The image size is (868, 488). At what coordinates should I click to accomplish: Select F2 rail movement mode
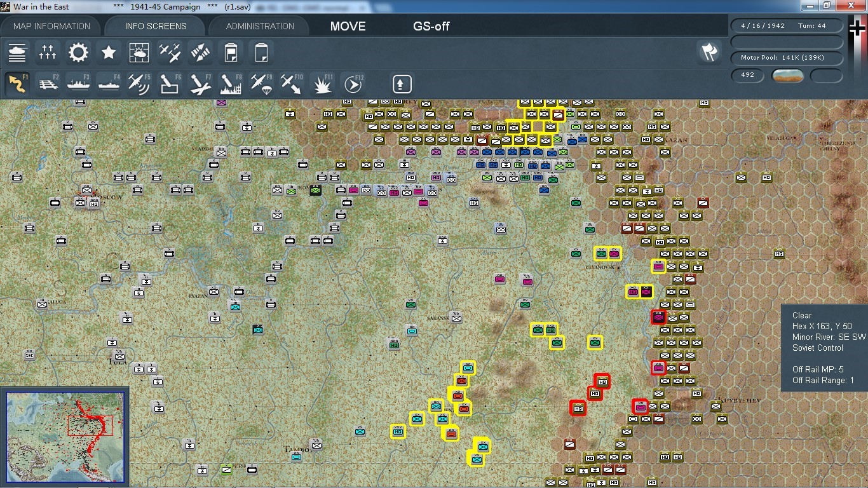coord(48,84)
